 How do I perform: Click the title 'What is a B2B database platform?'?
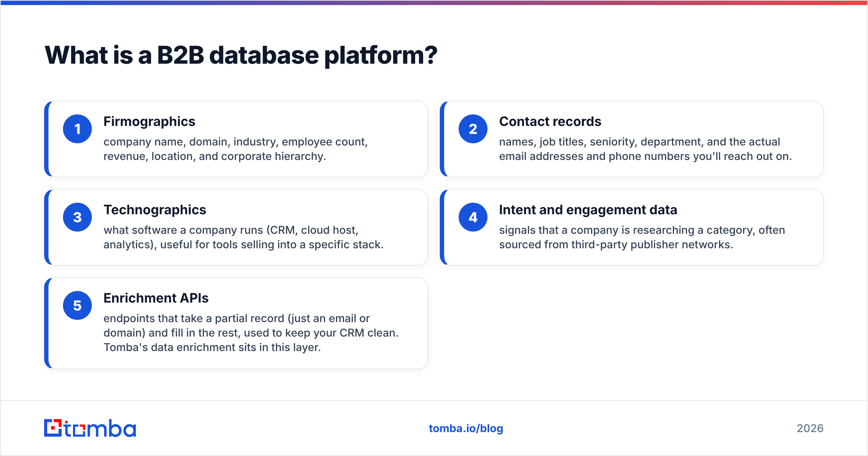[x=241, y=55]
